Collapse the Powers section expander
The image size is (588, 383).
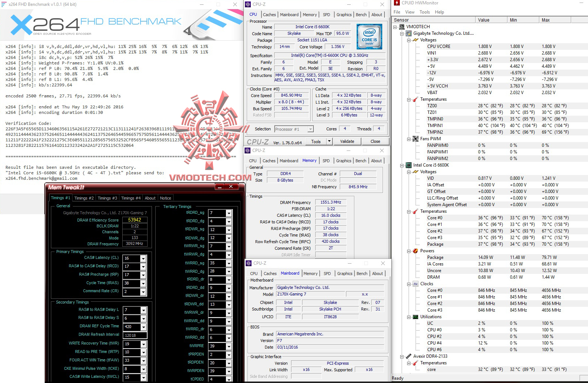409,251
